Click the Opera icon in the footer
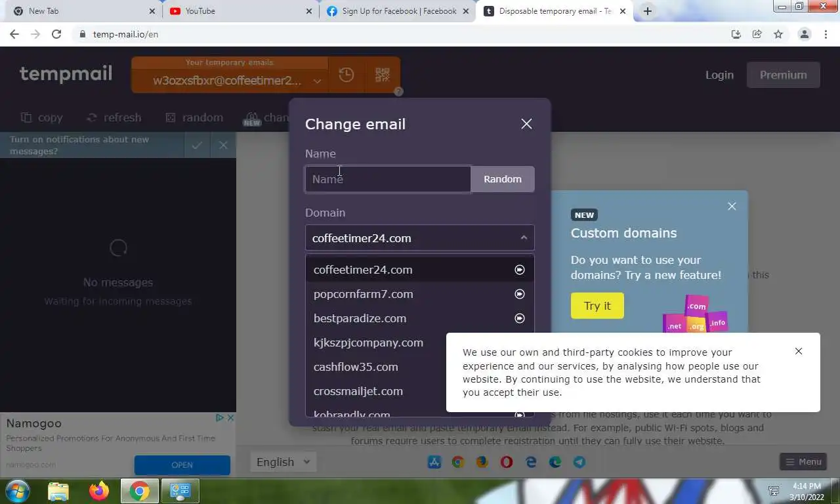 507,462
